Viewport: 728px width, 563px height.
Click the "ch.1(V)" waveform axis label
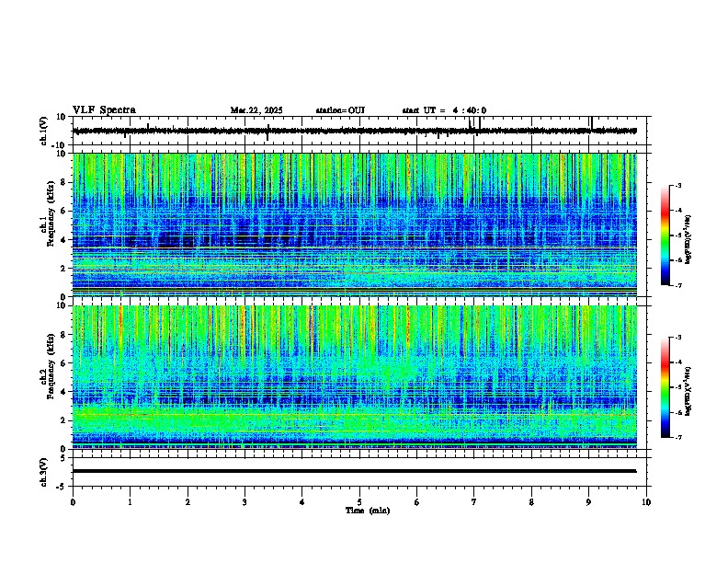[44, 131]
